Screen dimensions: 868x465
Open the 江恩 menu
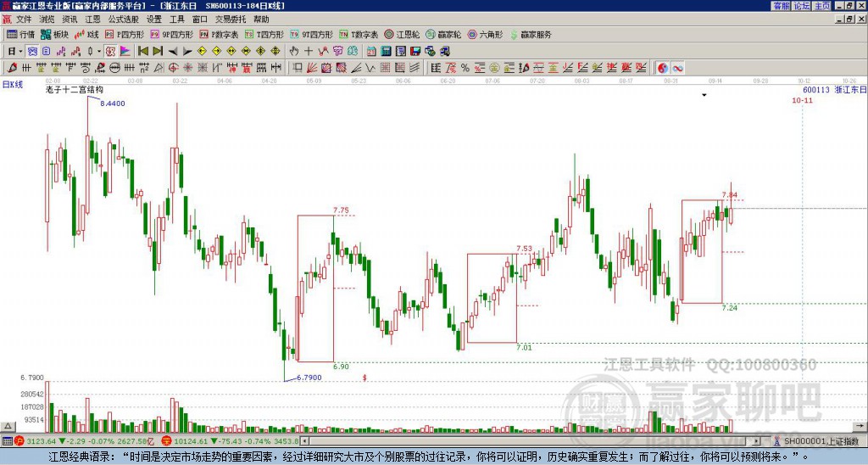click(92, 20)
